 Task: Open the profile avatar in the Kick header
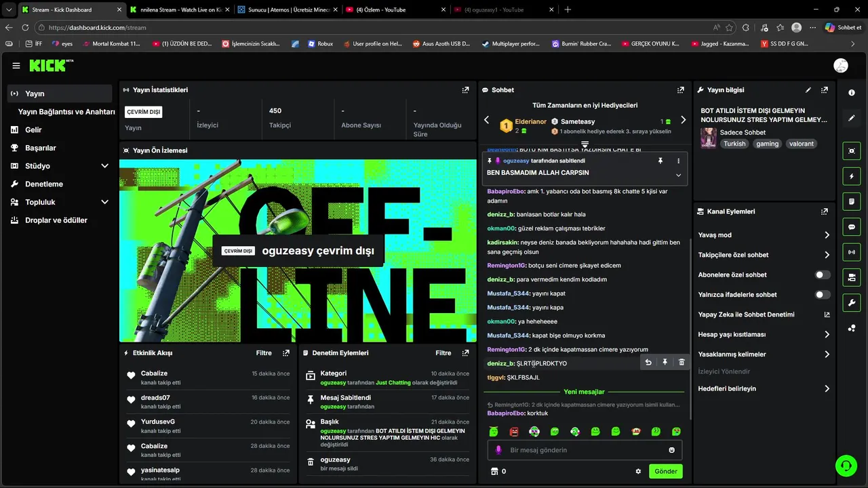click(841, 66)
